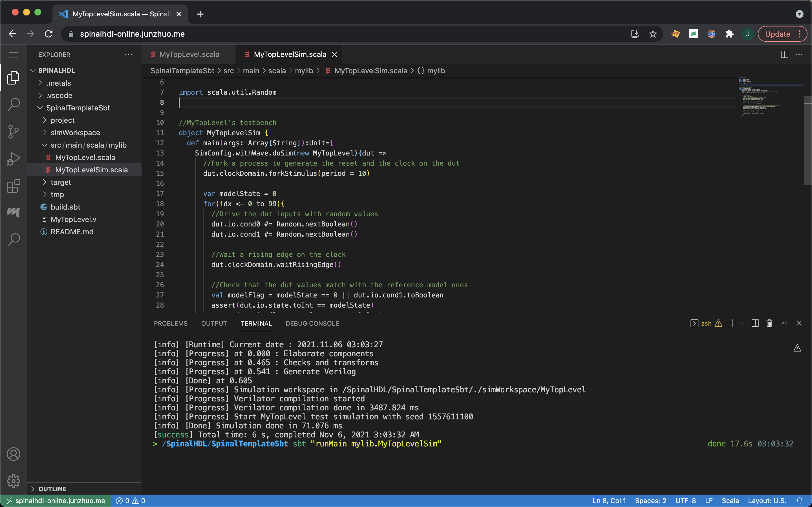812x507 pixels.
Task: Open the Source Control view
Action: [14, 132]
